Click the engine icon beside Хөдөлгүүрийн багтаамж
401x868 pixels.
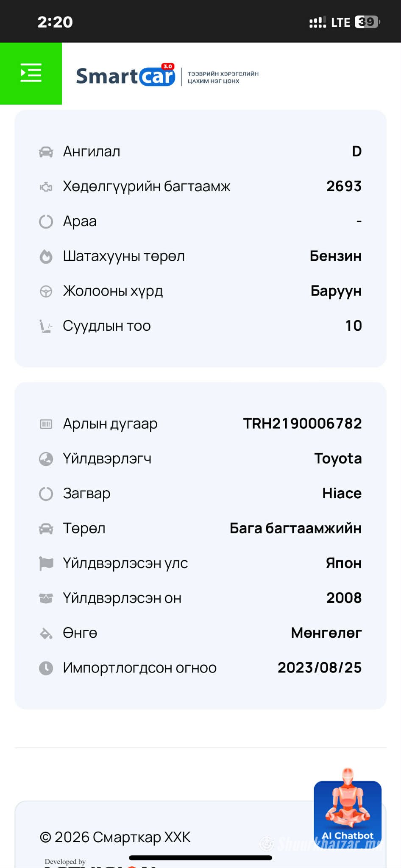(46, 187)
